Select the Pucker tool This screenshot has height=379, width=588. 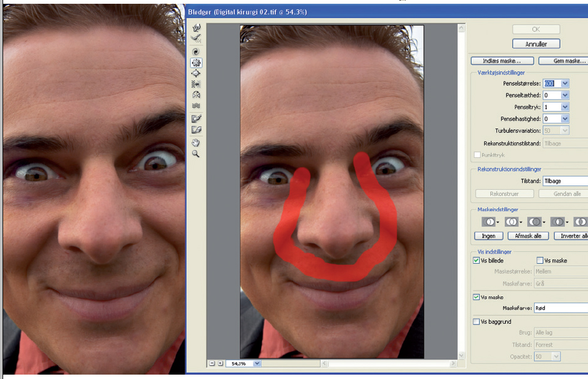pyautogui.click(x=196, y=63)
